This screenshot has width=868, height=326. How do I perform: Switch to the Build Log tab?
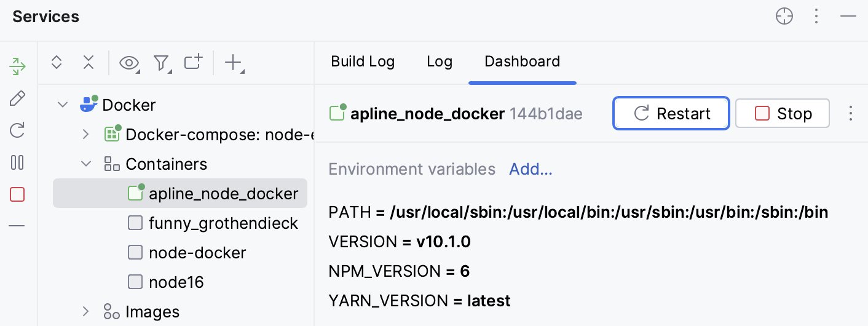363,62
